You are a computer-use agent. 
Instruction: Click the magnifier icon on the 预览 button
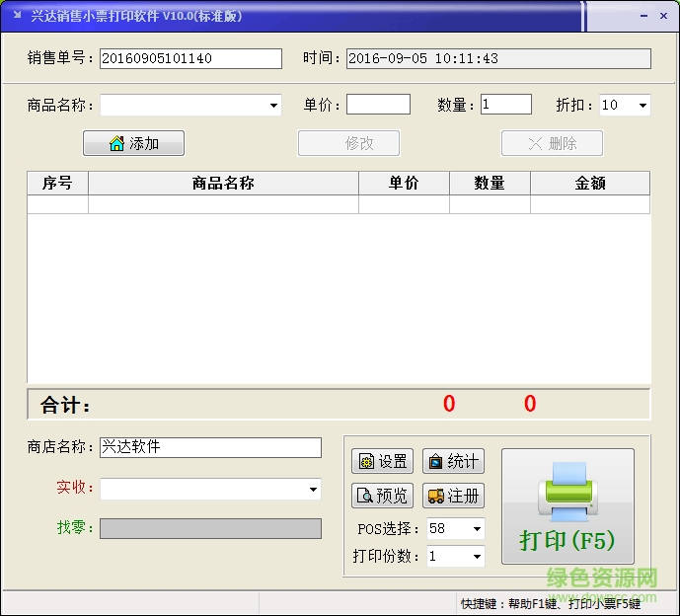coord(364,496)
